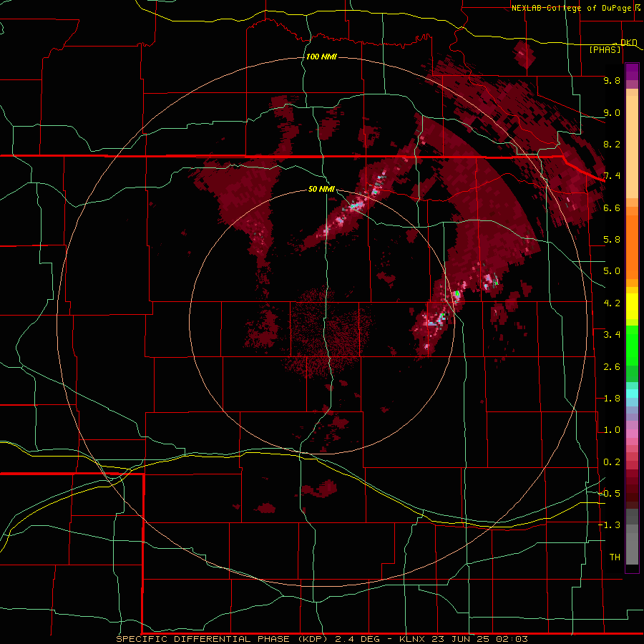This screenshot has height=644, width=644.
Task: Click the 7.4 value on color scale
Action: tap(612, 176)
